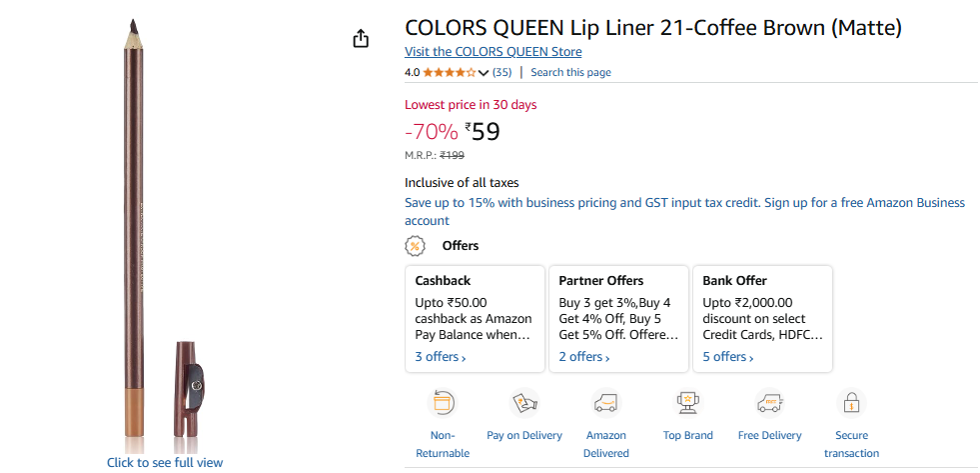Viewport: 980px width, 473px height.
Task: Open the Search this page link
Action: click(570, 73)
